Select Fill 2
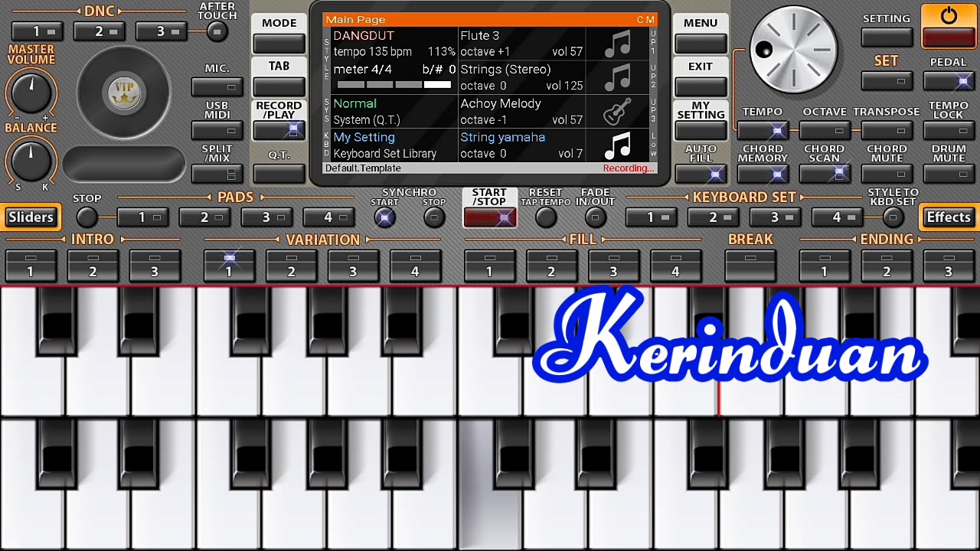Screen dimensions: 980x551 (551, 266)
